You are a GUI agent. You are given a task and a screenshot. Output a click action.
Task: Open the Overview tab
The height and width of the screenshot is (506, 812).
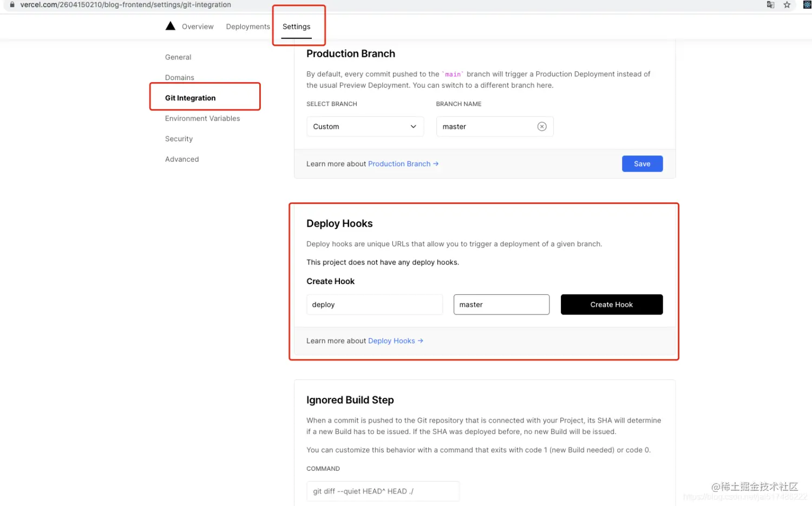[198, 27]
